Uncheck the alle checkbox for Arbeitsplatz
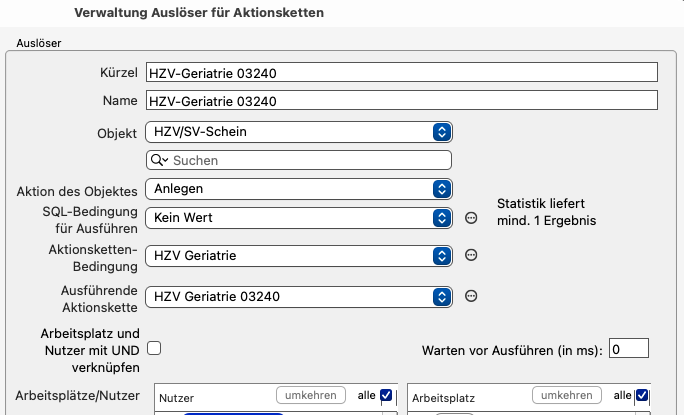 [x=642, y=395]
